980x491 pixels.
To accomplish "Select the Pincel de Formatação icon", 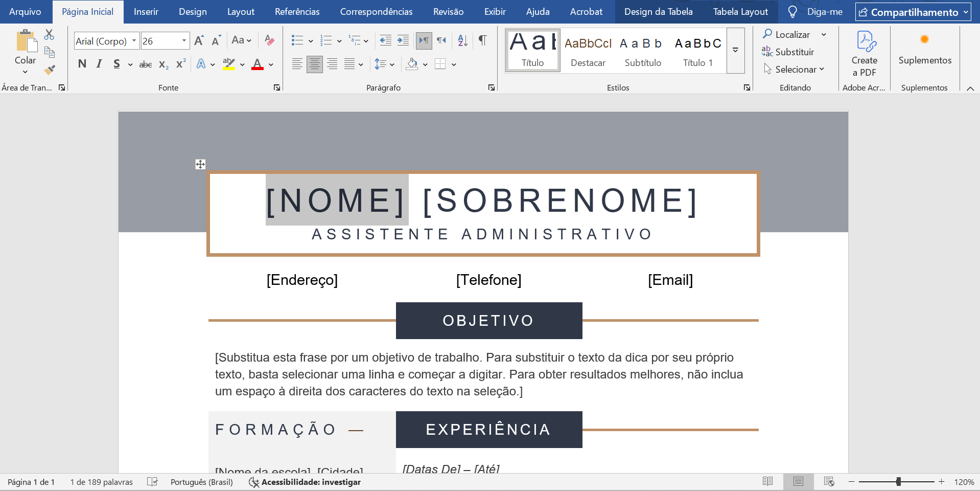I will 49,70.
